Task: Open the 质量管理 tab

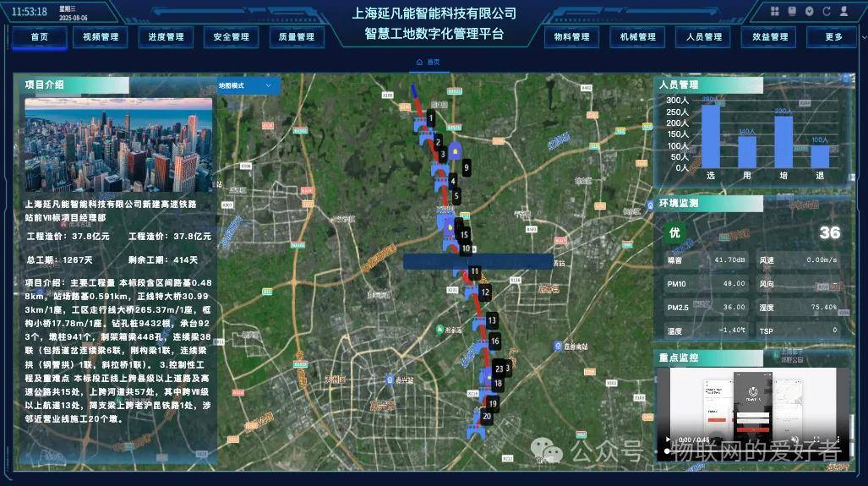Action: tap(296, 36)
